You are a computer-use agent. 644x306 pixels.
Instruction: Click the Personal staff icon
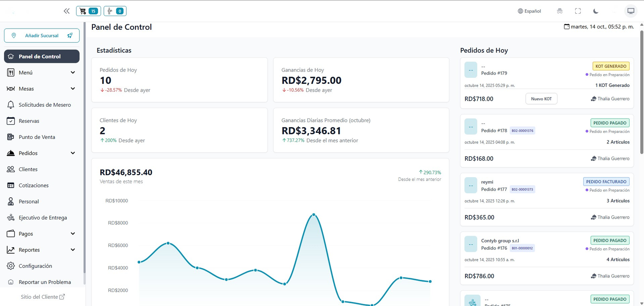[11, 201]
